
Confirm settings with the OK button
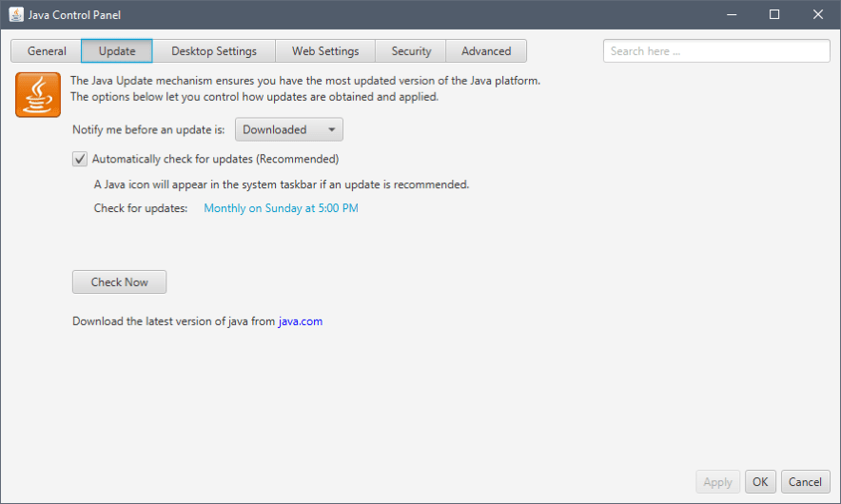[x=760, y=482]
